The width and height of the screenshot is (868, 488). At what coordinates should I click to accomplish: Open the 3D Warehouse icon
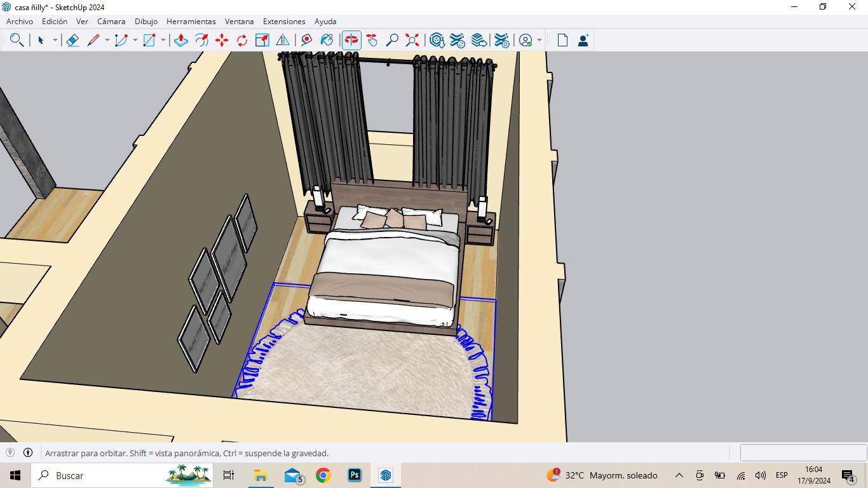[x=437, y=40]
